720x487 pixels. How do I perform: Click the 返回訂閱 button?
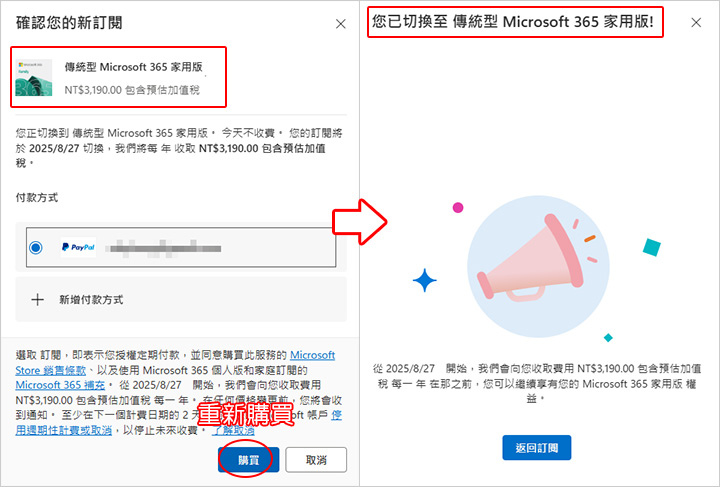pyautogui.click(x=536, y=448)
